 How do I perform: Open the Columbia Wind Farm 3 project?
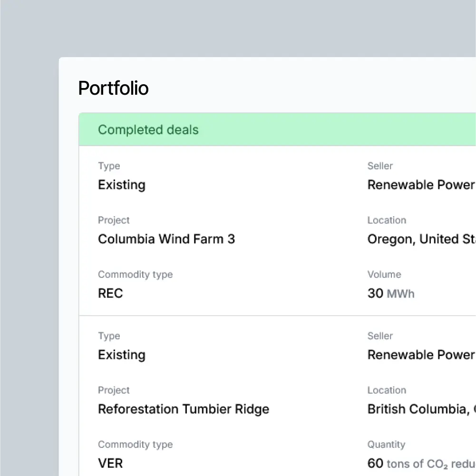coord(166,239)
